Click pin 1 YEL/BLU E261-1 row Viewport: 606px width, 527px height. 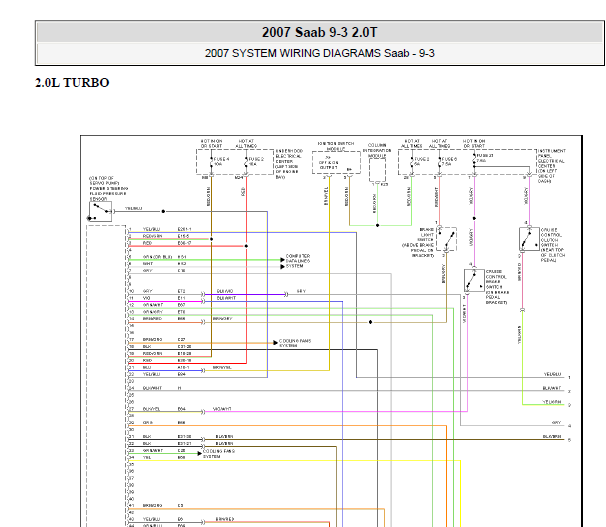coord(160,229)
